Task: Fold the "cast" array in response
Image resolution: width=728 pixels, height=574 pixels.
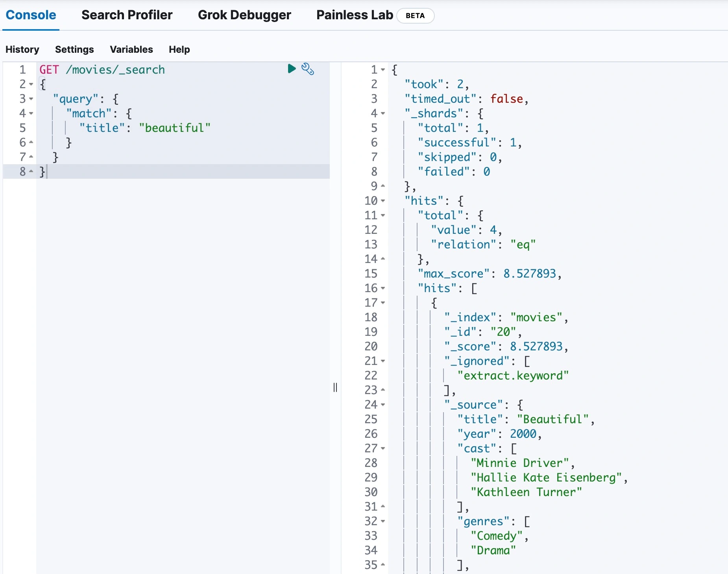Action: pos(382,448)
